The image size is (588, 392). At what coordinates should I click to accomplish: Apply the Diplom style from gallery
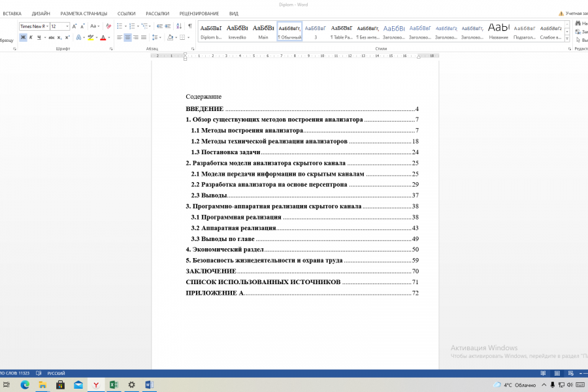point(211,31)
